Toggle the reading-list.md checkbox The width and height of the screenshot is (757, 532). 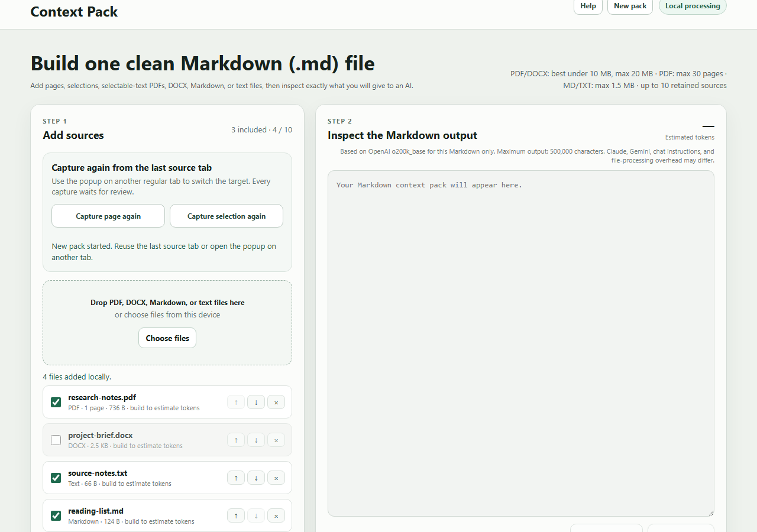(x=56, y=515)
